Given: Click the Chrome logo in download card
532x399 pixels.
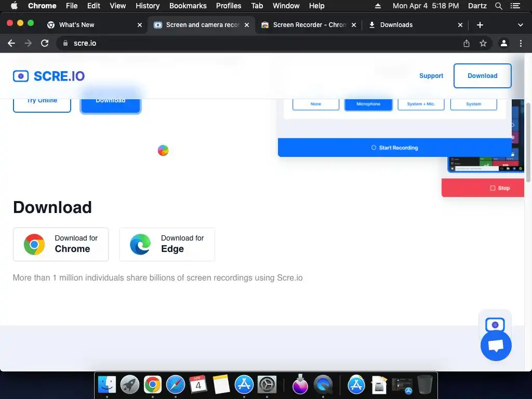Looking at the screenshot, I should point(34,244).
